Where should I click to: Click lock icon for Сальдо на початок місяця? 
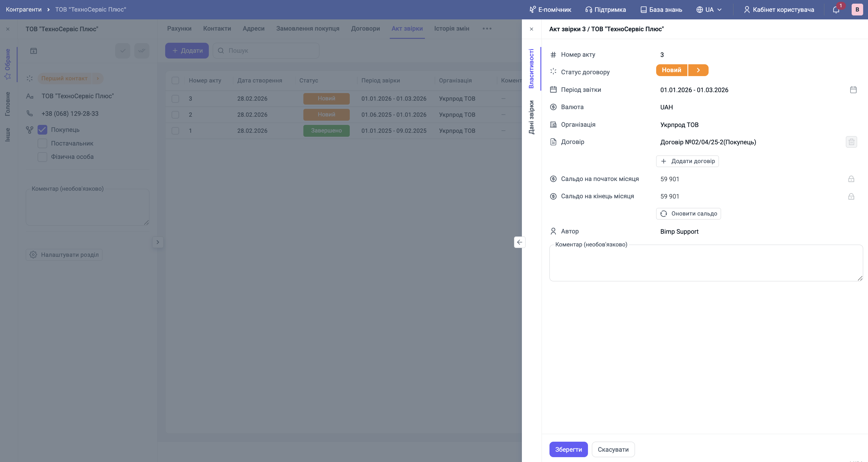(851, 179)
